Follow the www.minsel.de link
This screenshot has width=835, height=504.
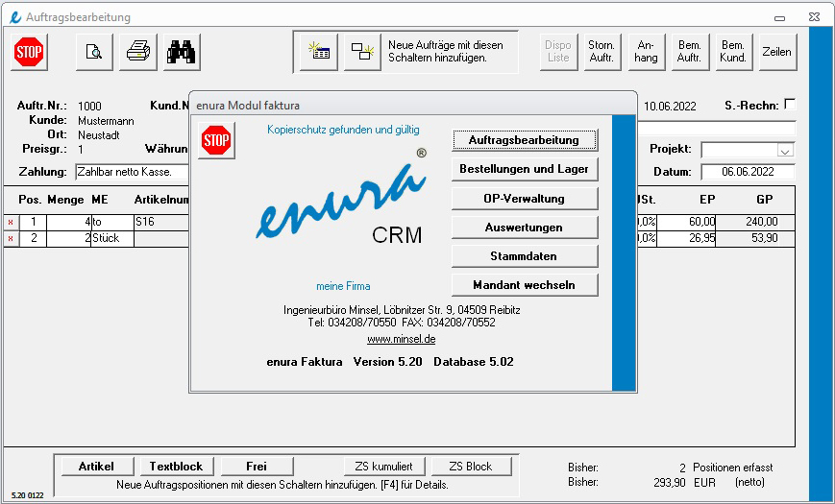(401, 339)
